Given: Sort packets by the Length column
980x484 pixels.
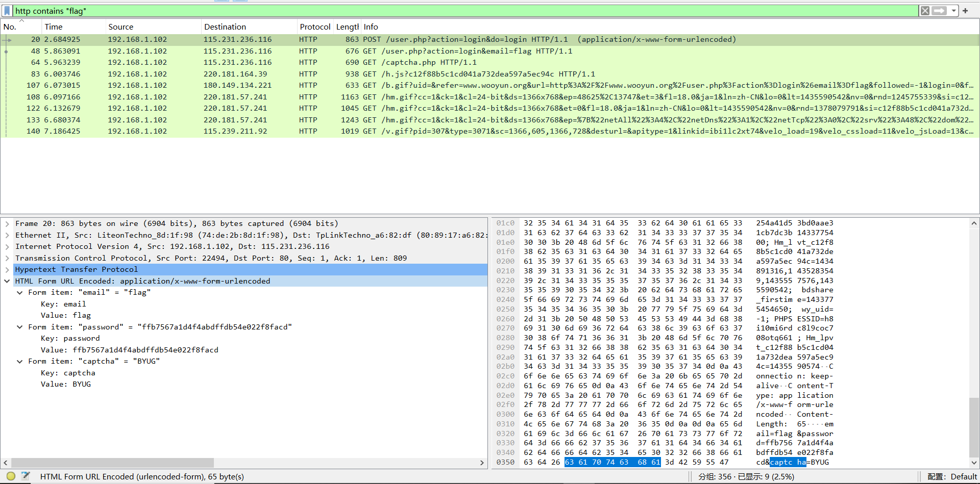Looking at the screenshot, I should [347, 27].
